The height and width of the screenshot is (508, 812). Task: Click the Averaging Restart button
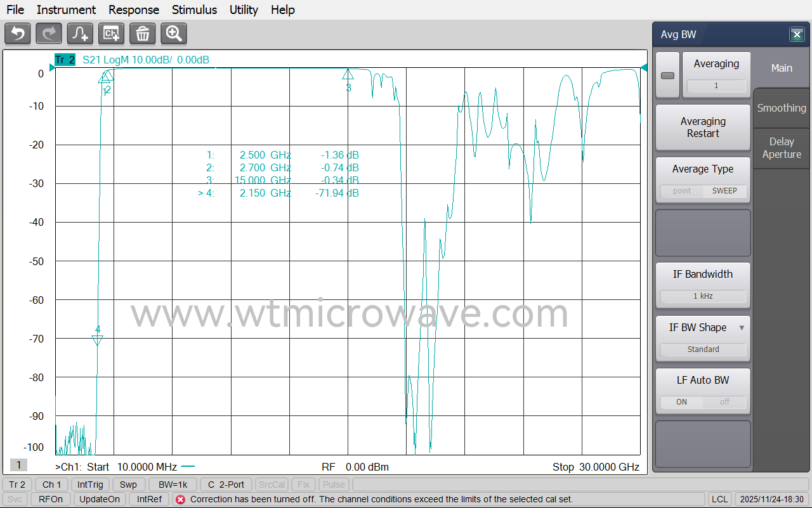tap(703, 127)
